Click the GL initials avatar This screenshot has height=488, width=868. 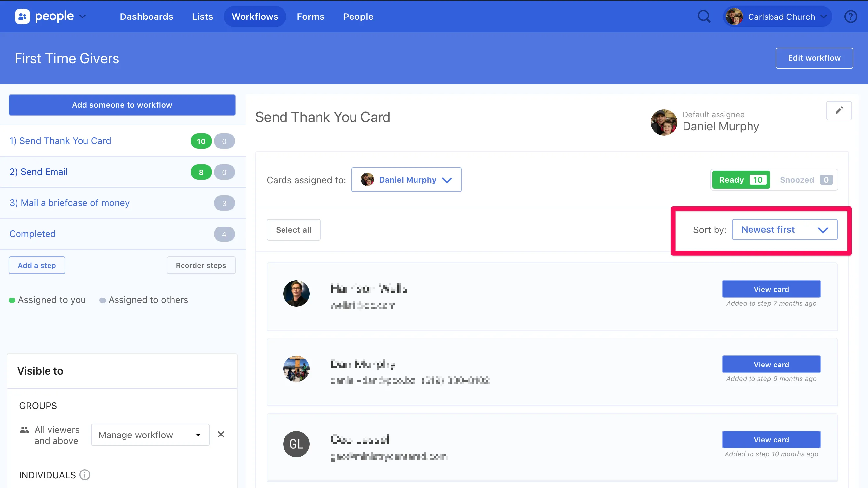296,444
